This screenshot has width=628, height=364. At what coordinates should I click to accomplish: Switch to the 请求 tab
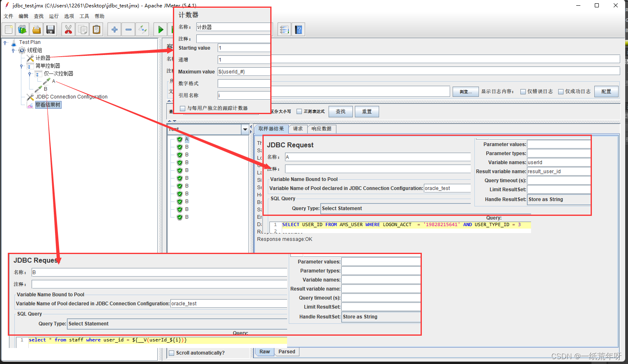click(x=298, y=129)
